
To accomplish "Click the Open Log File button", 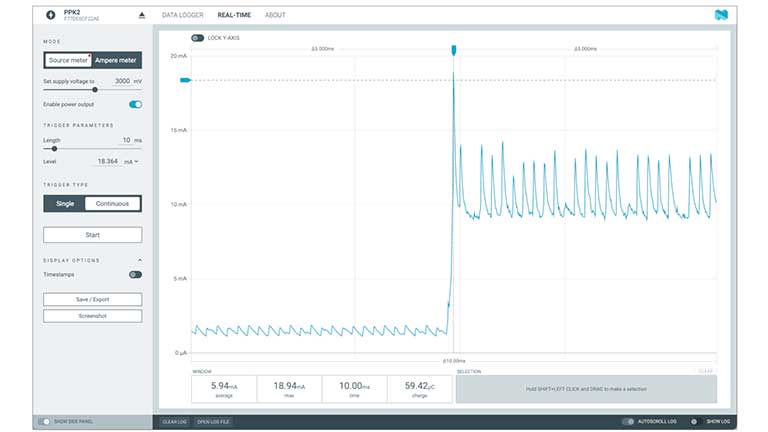I will (213, 422).
